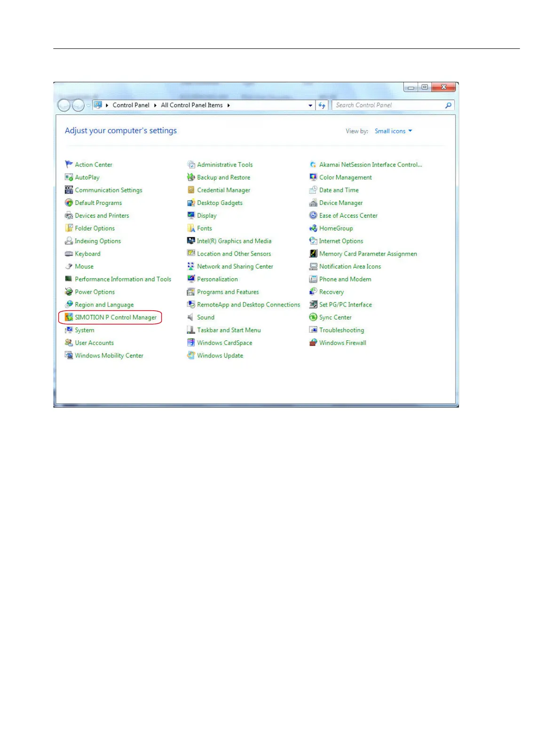Click the Action Center flag icon
The width and height of the screenshot is (560, 746).
(69, 165)
